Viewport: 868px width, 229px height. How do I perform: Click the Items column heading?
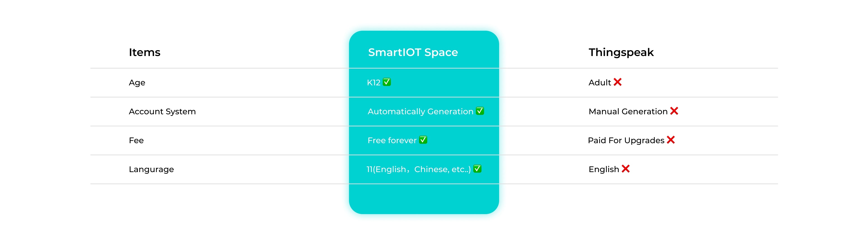[x=145, y=52]
